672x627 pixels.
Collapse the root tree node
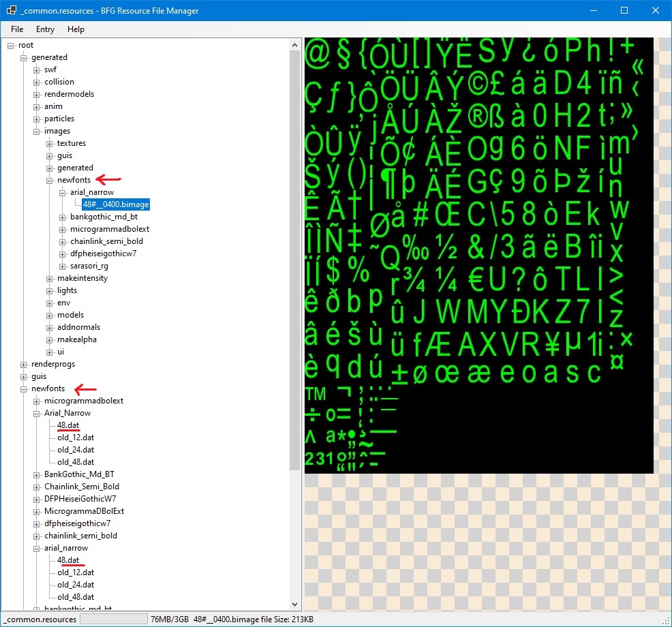[11, 46]
